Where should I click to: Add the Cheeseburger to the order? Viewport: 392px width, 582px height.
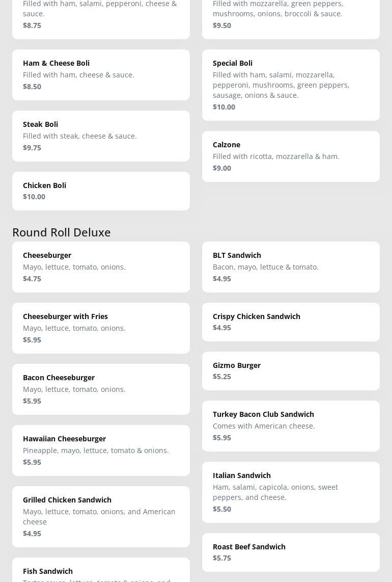tap(101, 267)
